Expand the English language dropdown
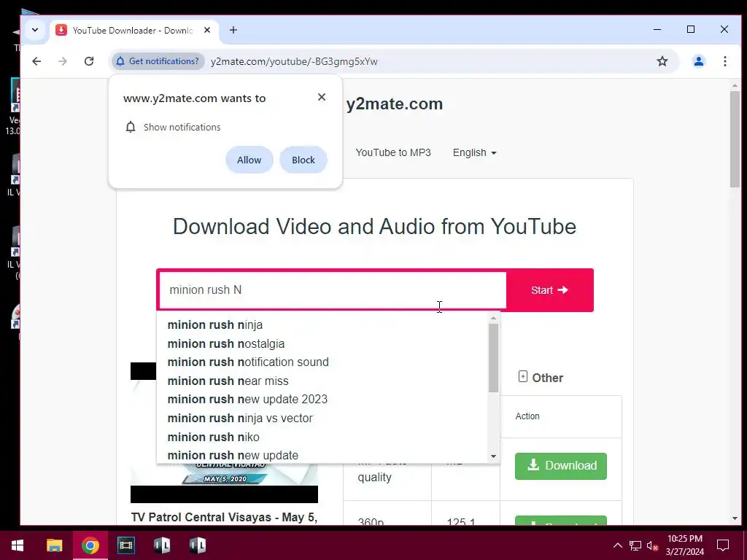747x560 pixels. (x=474, y=152)
